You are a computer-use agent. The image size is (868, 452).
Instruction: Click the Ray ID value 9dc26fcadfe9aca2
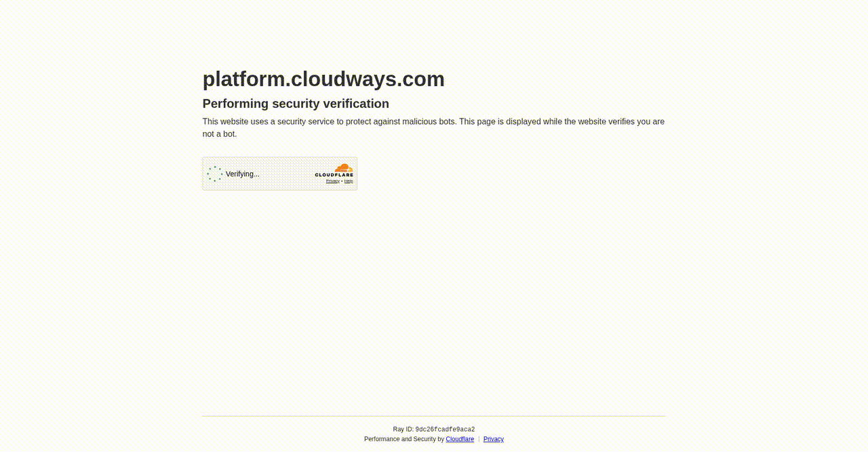(x=445, y=430)
